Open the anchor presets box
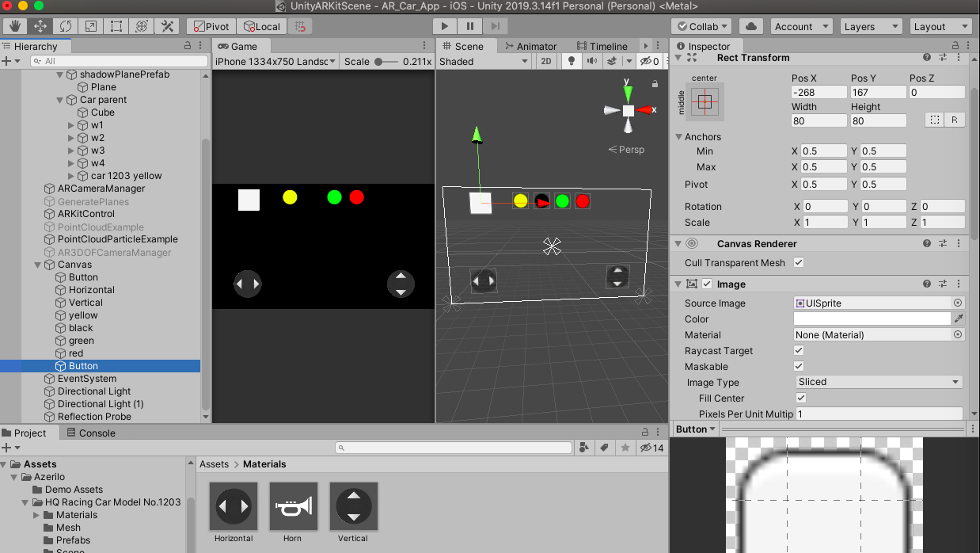The image size is (980, 553). pyautogui.click(x=705, y=101)
